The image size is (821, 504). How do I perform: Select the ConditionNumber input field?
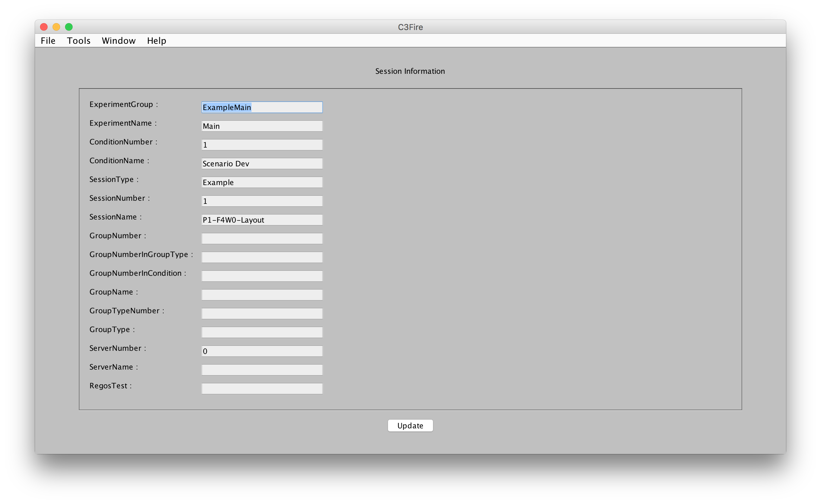tap(262, 145)
